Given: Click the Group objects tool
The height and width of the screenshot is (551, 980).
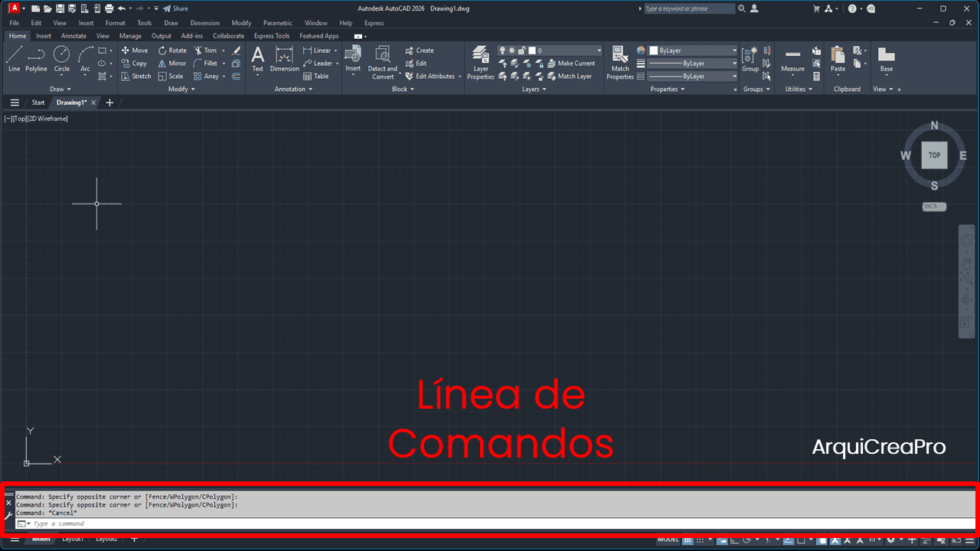Looking at the screenshot, I should [x=750, y=59].
